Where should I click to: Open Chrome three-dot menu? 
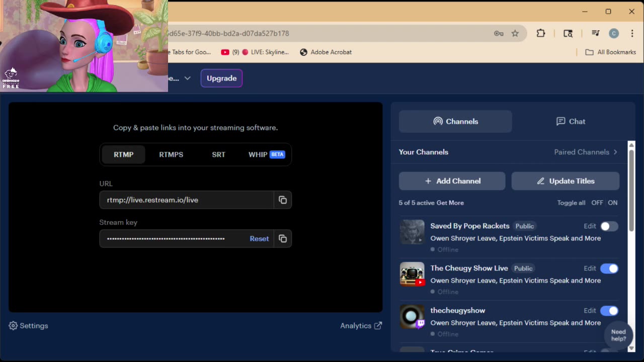[x=632, y=33]
